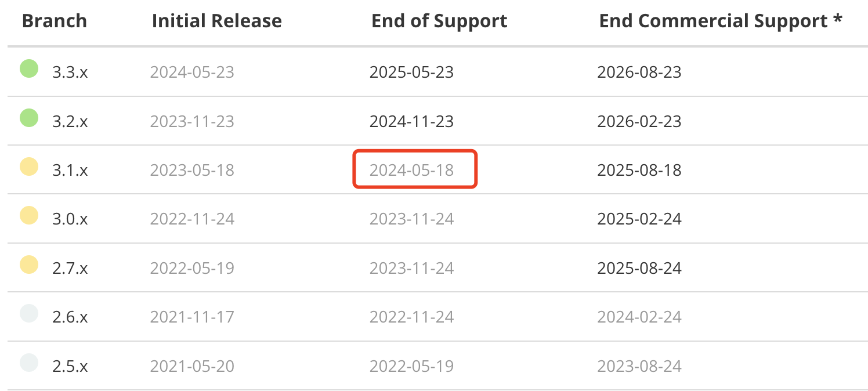
Task: Click the 2026-08-23 commercial support date
Action: [639, 73]
